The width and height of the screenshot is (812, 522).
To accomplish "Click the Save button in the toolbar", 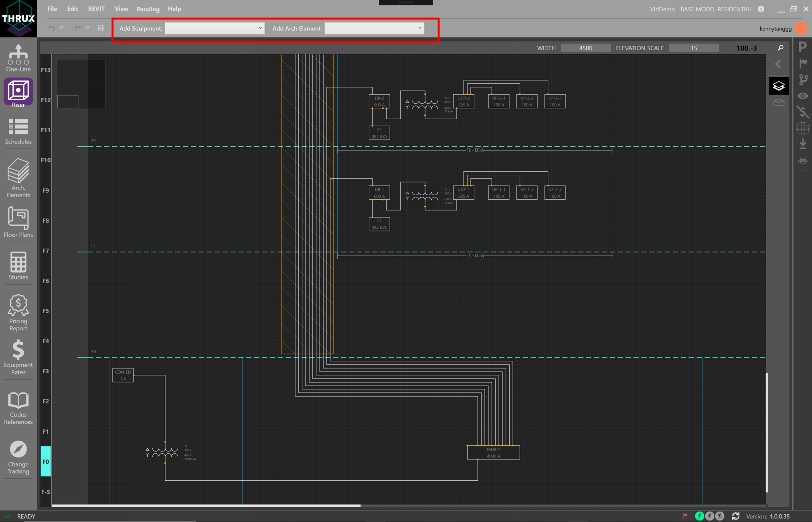I will [101, 28].
